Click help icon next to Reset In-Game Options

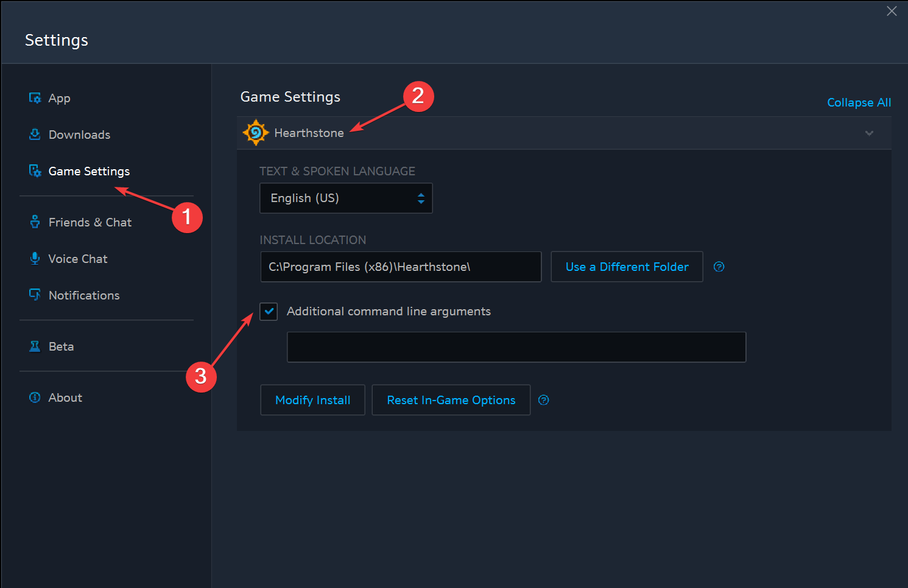[x=544, y=400]
